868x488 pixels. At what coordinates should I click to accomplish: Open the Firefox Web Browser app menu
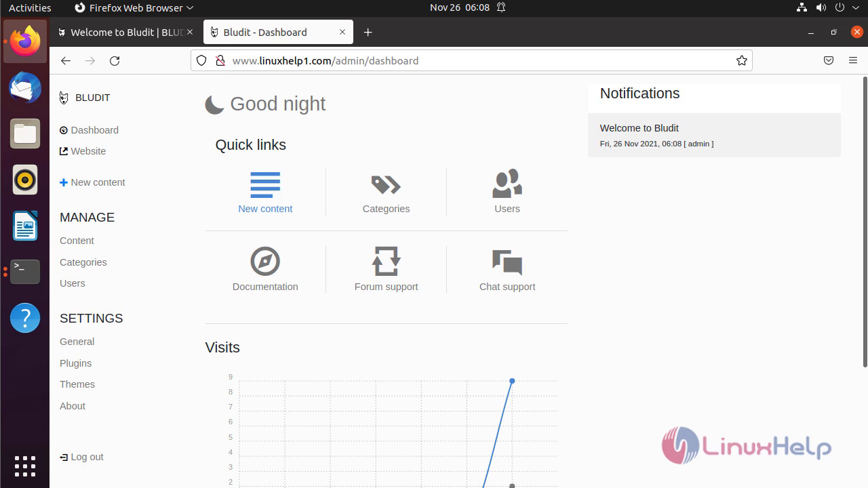click(134, 7)
